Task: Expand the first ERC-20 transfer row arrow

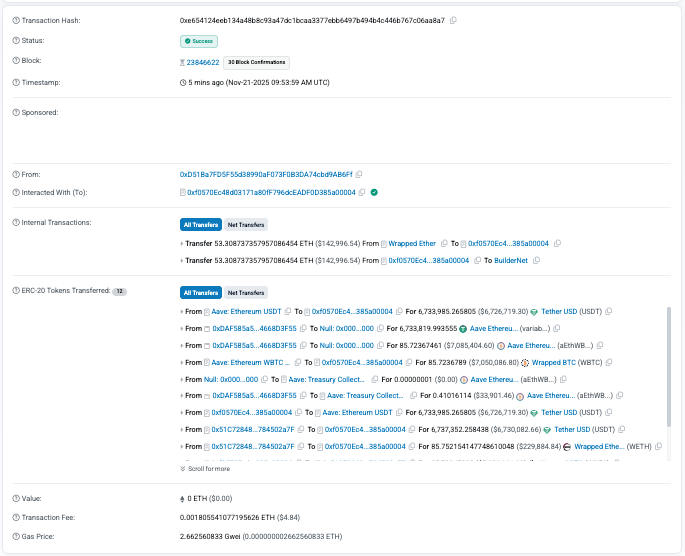Action: pos(182,311)
